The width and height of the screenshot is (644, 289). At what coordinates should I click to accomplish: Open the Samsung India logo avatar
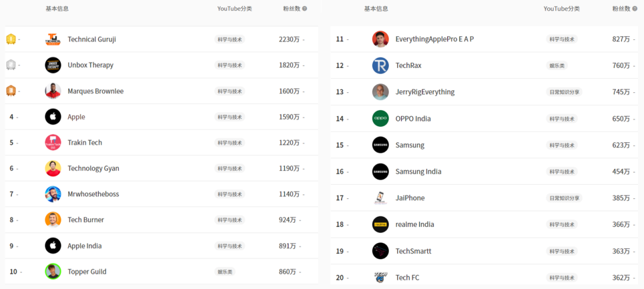click(x=380, y=172)
